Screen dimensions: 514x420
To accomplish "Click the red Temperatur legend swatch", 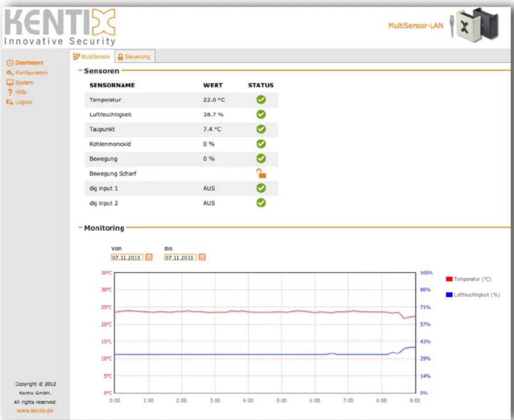I will click(x=449, y=279).
